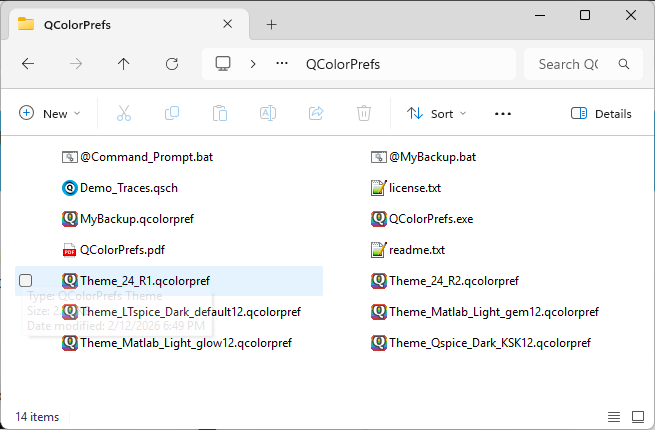Select the QColorPrefs.exe application icon
Screen dimensions: 655x430
(379, 219)
